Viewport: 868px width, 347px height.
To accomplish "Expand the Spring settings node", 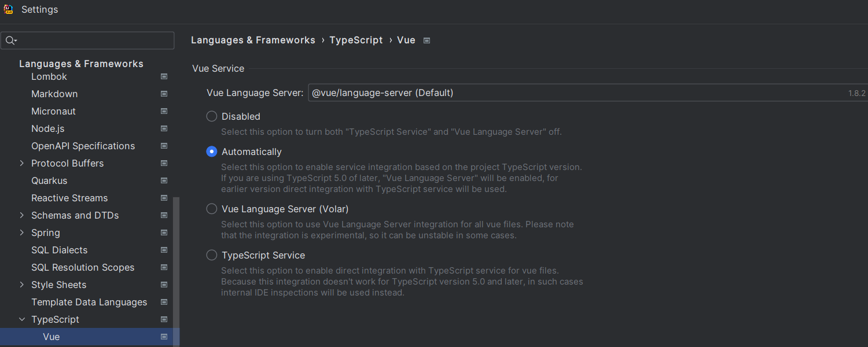I will pyautogui.click(x=22, y=232).
